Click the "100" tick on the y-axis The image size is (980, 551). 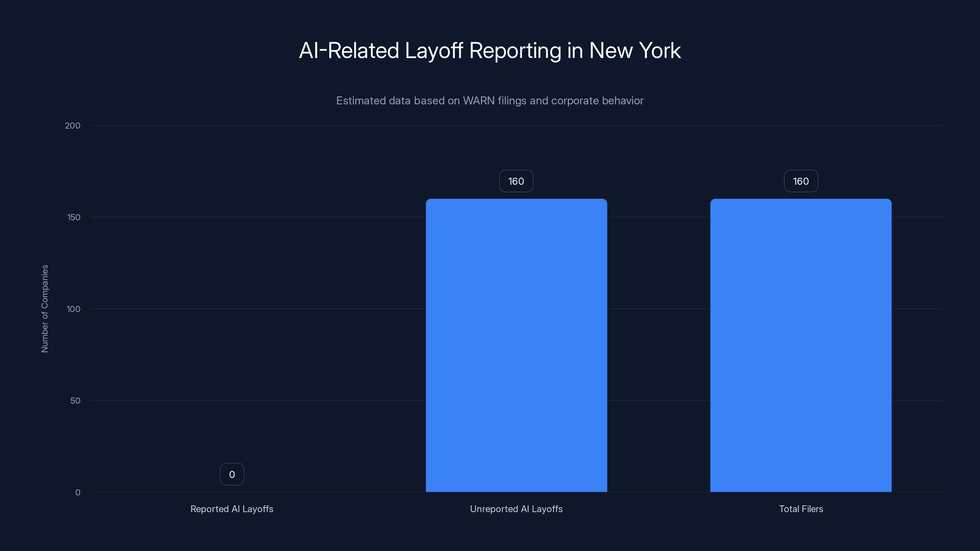pyautogui.click(x=74, y=309)
